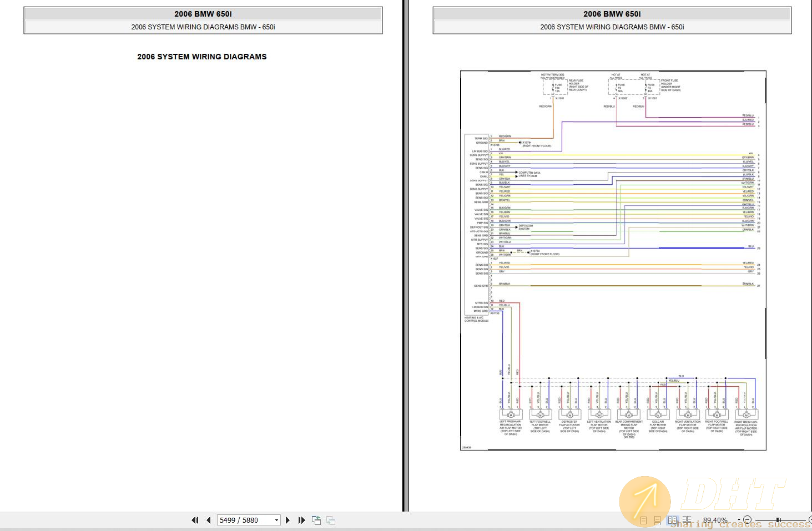Go to the first page

point(195,520)
